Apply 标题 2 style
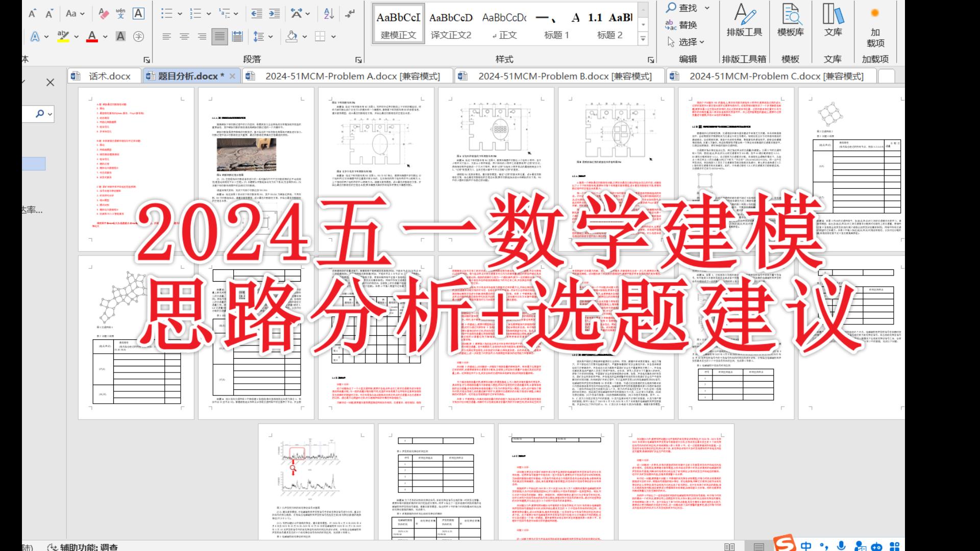 610,24
